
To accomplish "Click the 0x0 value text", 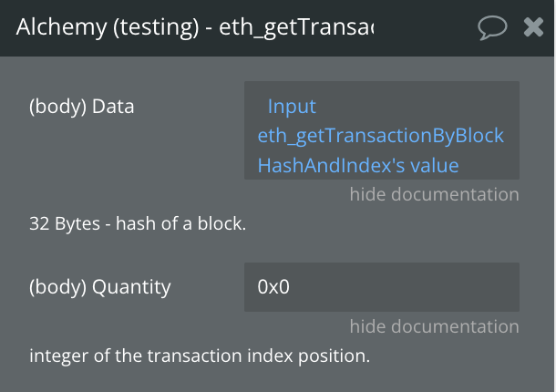I will (x=273, y=286).
